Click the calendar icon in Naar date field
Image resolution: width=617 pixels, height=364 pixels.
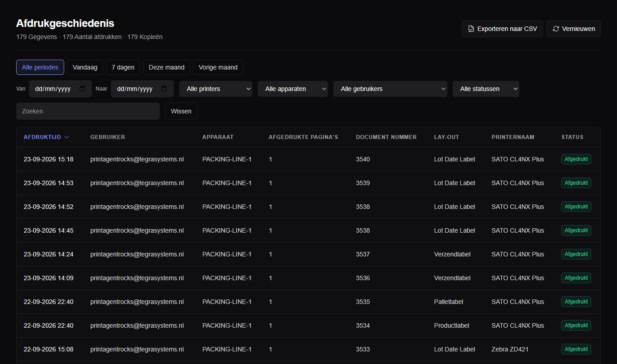click(164, 89)
